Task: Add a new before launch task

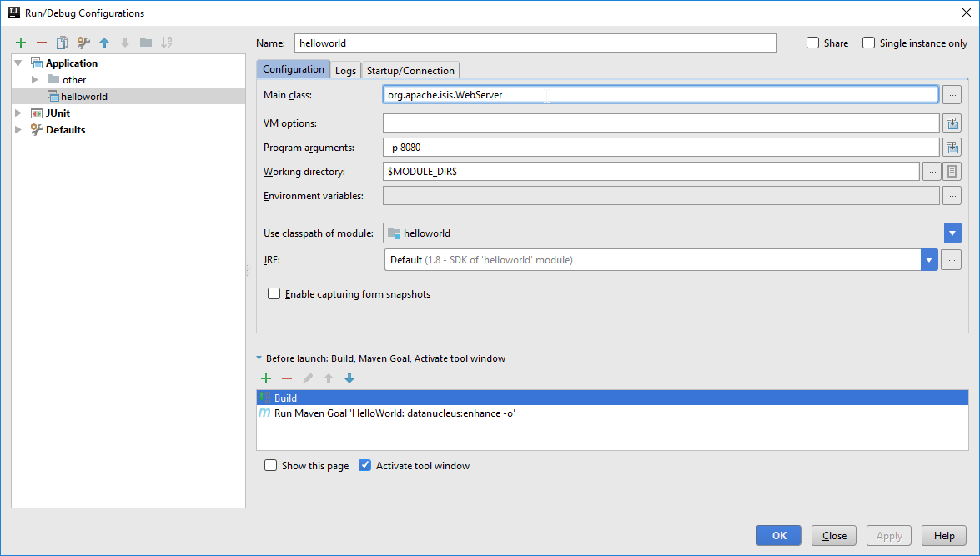Action: tap(266, 378)
